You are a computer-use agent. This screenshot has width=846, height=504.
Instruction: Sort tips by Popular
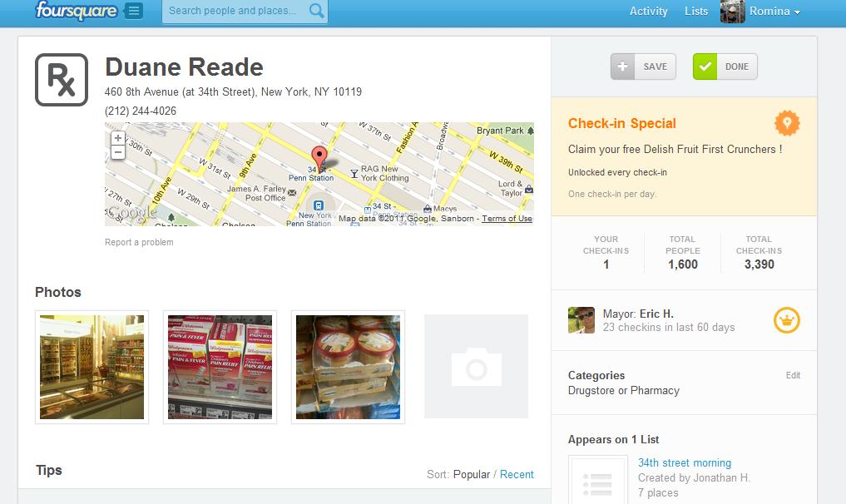472,474
